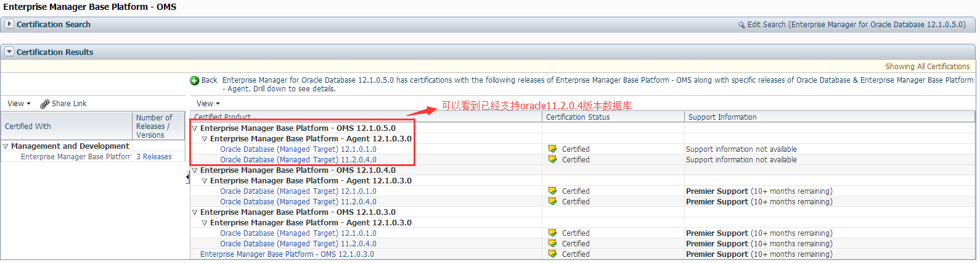
Task: Click the Share Link text
Action: tap(69, 104)
